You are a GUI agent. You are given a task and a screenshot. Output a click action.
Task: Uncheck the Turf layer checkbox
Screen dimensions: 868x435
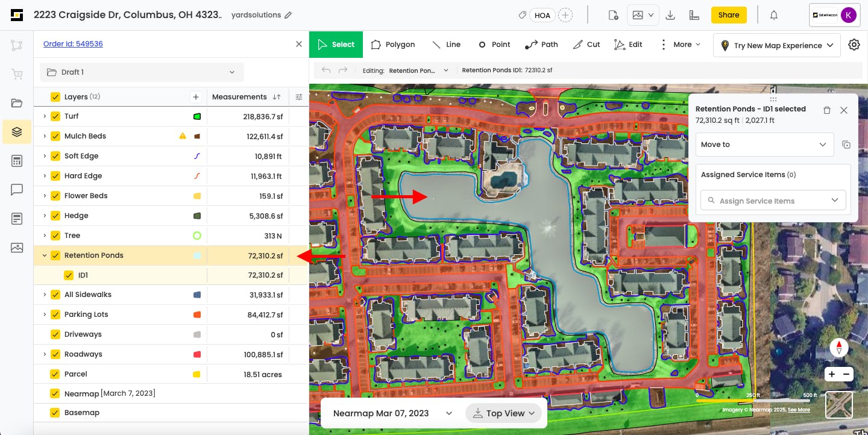(x=55, y=116)
